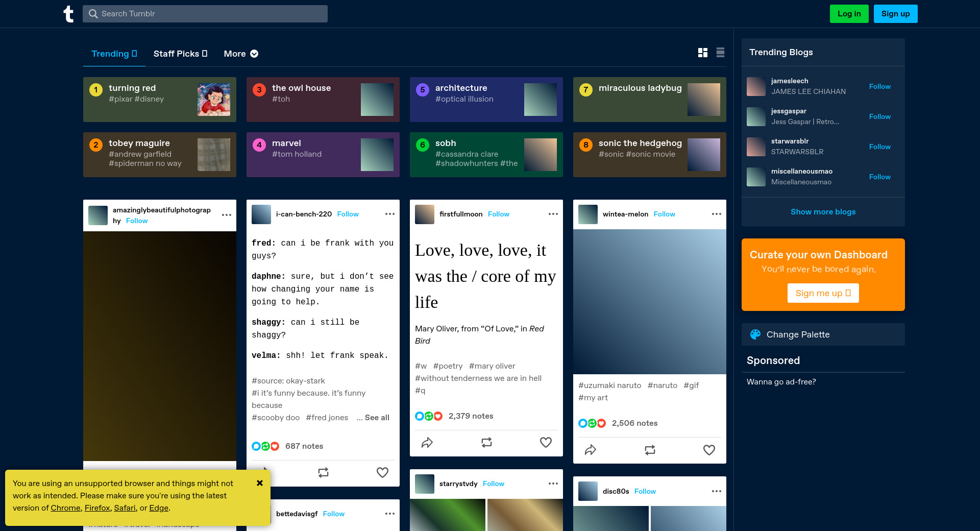Open the turning red trending topic
The width and height of the screenshot is (980, 531).
point(160,100)
